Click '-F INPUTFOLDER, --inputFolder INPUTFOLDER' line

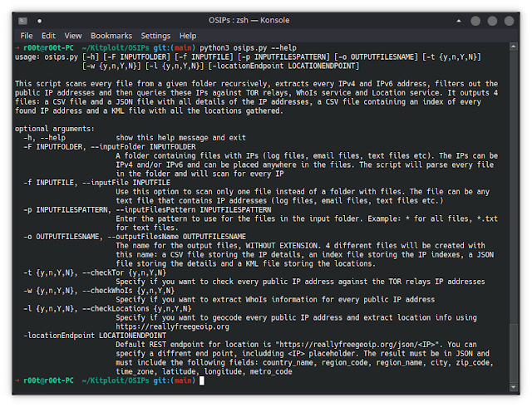point(110,147)
